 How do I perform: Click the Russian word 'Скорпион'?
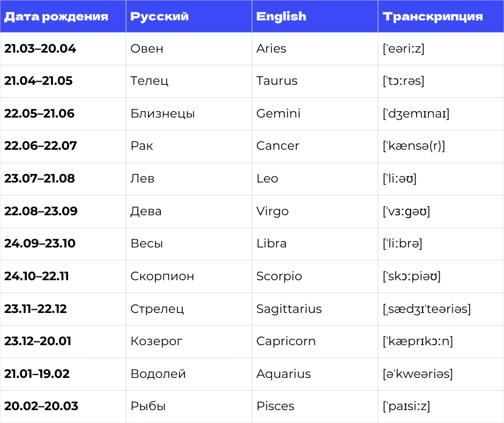click(x=162, y=276)
